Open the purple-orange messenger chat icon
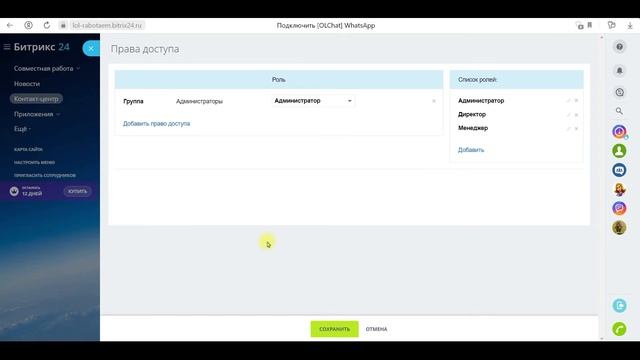Image resolution: width=640 pixels, height=360 pixels. pyautogui.click(x=620, y=208)
